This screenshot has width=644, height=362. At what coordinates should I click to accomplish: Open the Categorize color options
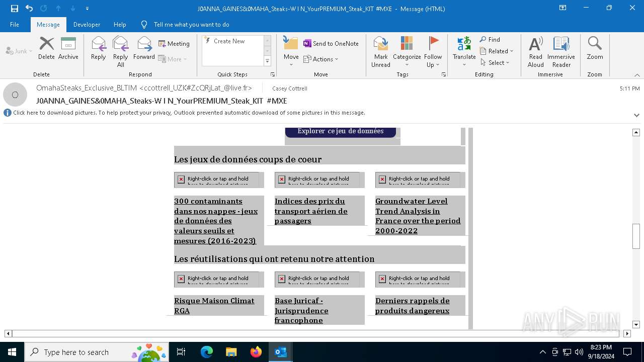tap(407, 51)
